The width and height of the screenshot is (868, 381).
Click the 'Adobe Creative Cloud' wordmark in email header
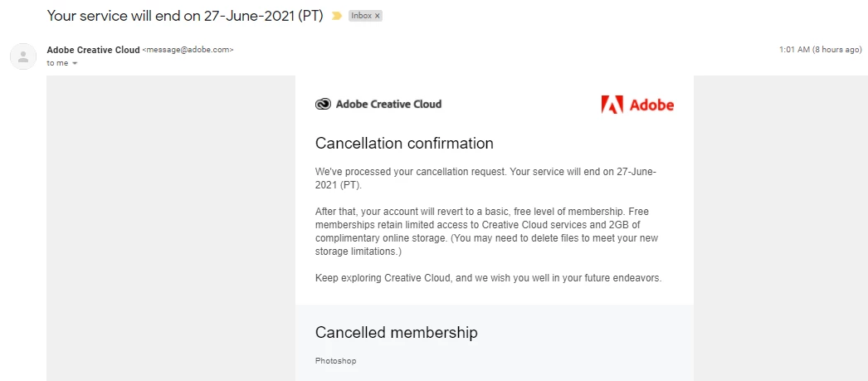(x=388, y=105)
